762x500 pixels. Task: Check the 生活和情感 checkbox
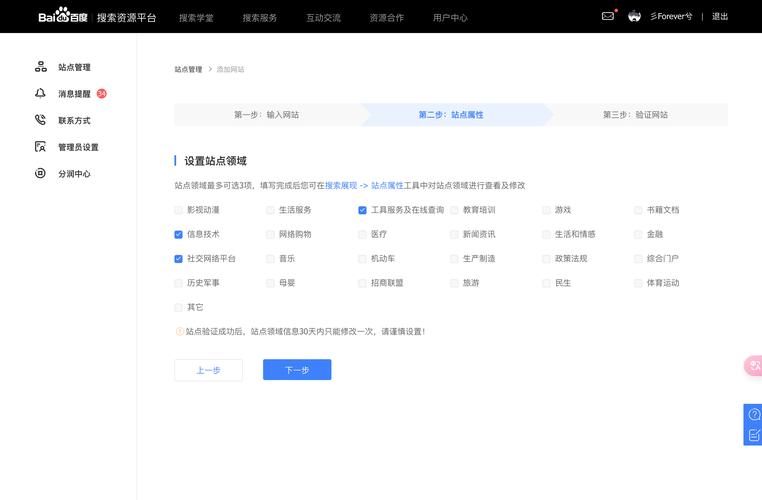click(x=546, y=234)
